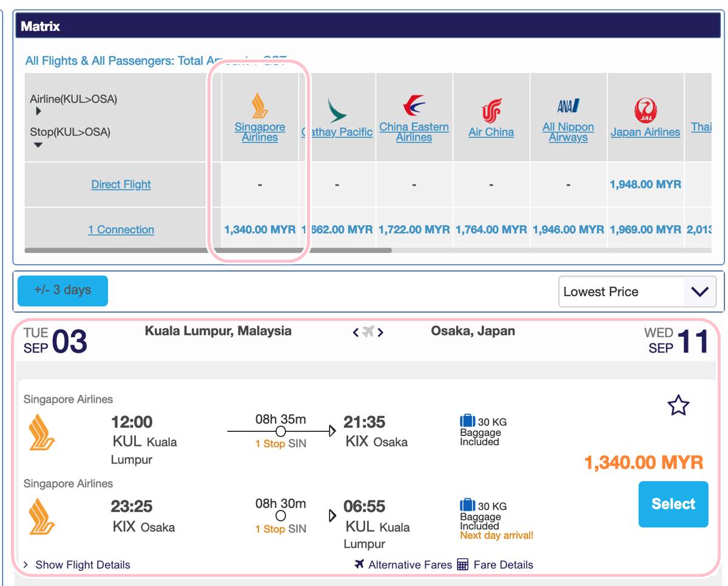This screenshot has height=586, width=728.
Task: Click the Singapore Airlines logo in the matrix header
Action: coord(260,106)
